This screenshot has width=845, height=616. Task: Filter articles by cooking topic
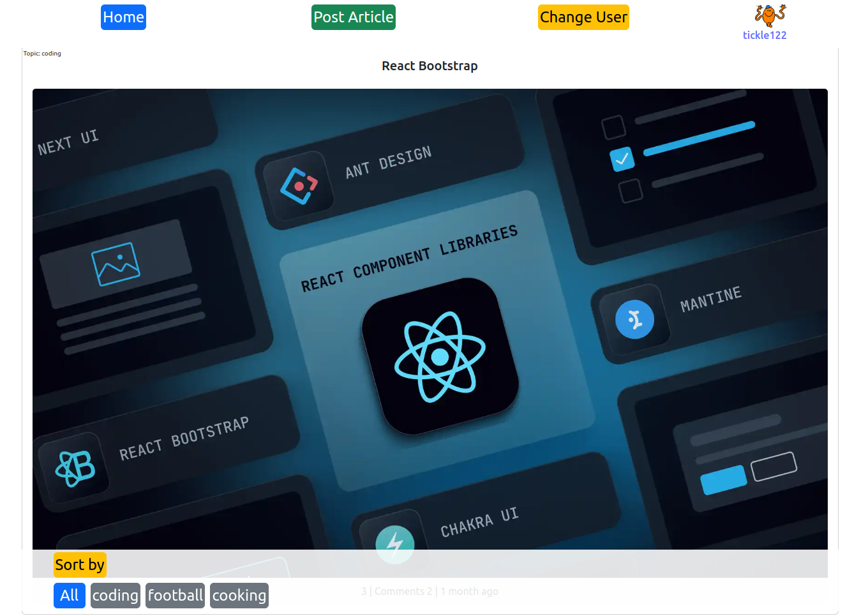tap(239, 596)
